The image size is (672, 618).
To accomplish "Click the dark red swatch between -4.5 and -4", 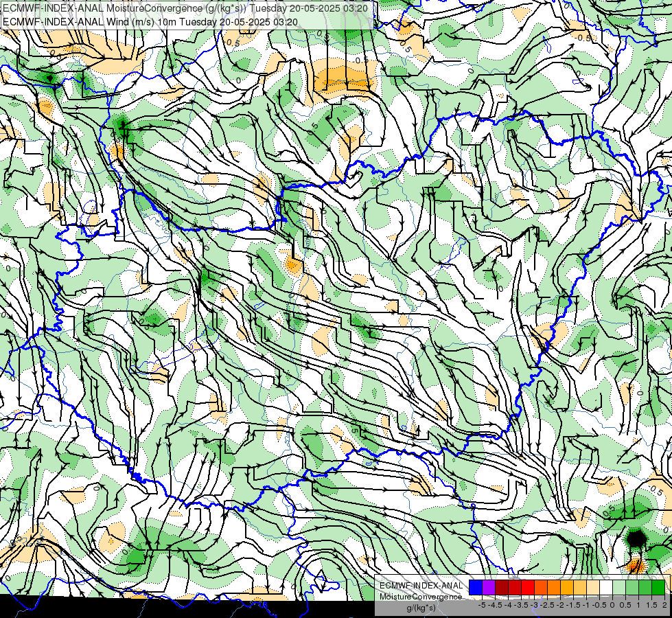I will tap(502, 588).
